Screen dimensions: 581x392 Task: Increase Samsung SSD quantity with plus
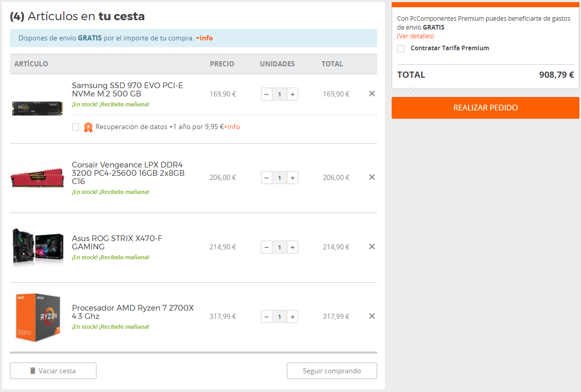pos(293,94)
